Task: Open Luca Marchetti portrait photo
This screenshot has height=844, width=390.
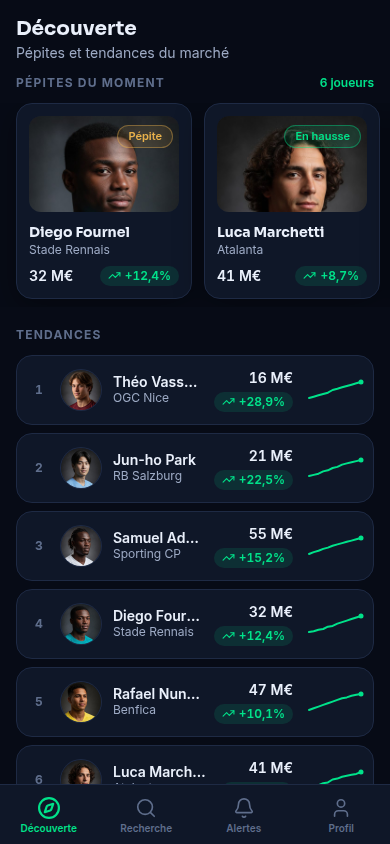Action: coord(292,164)
